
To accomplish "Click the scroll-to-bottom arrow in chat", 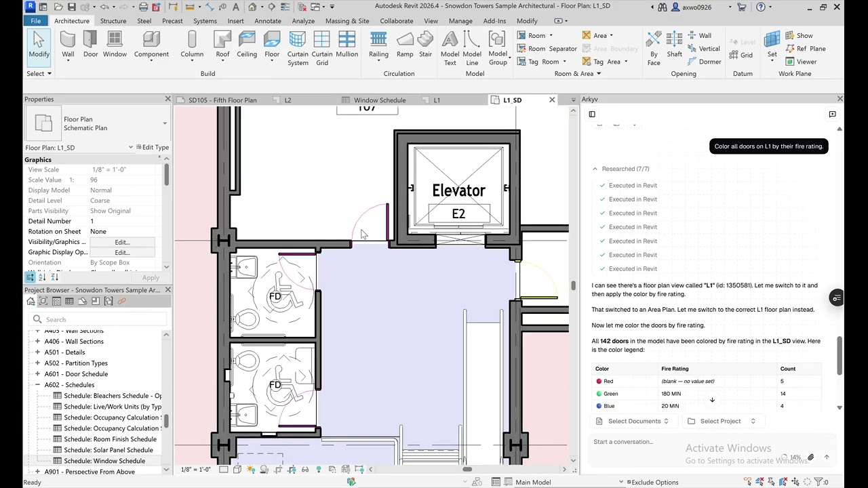I will point(712,400).
